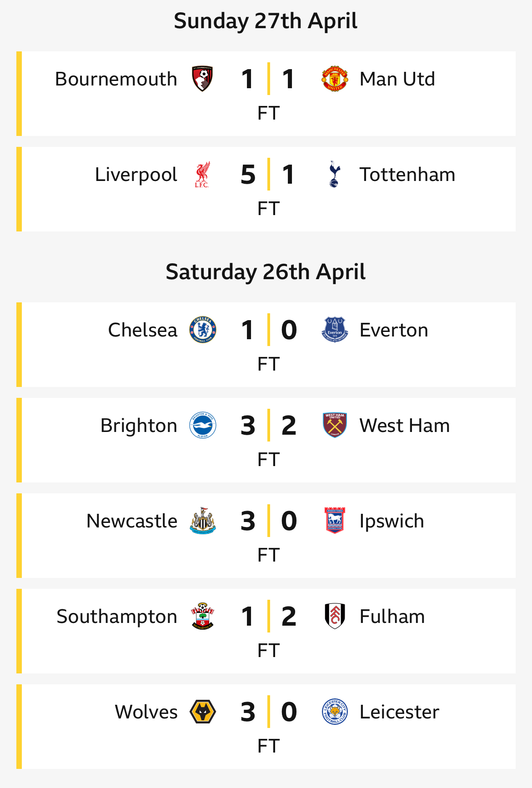Click the Ipswich Town crest

(335, 521)
